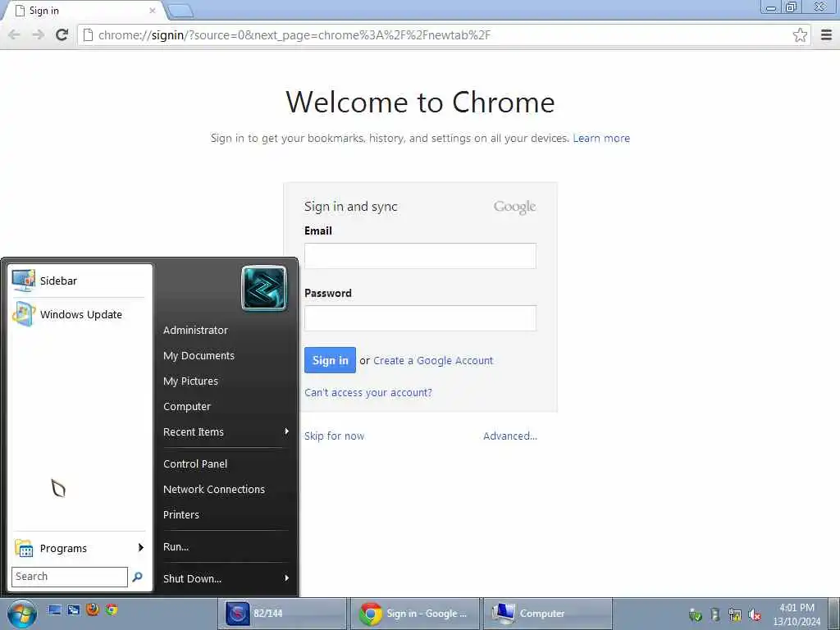840x630 pixels.
Task: Launch Firefox from quick launch
Action: pyautogui.click(x=93, y=609)
